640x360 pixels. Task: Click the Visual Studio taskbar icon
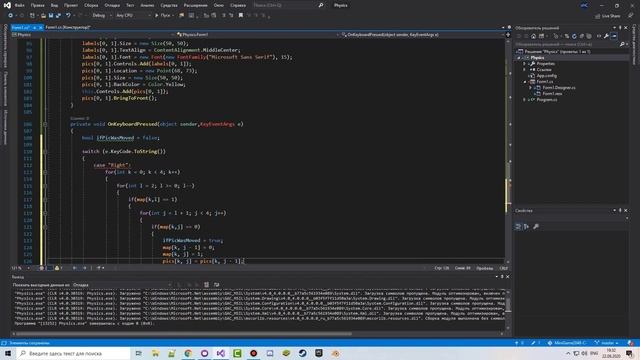[221, 353]
